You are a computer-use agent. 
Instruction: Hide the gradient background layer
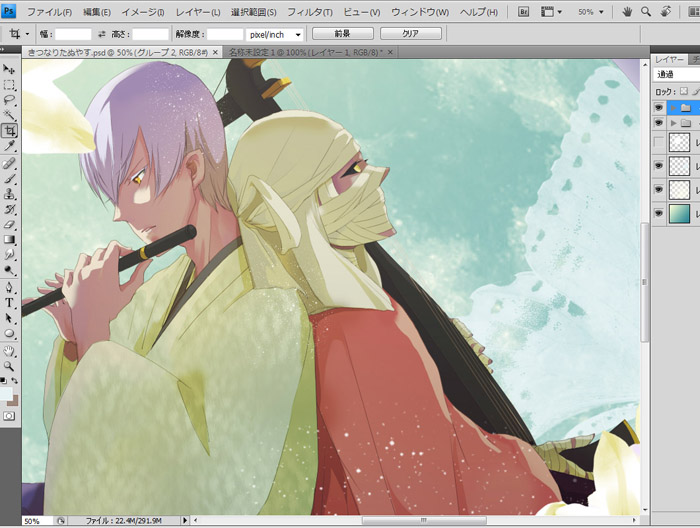point(658,213)
